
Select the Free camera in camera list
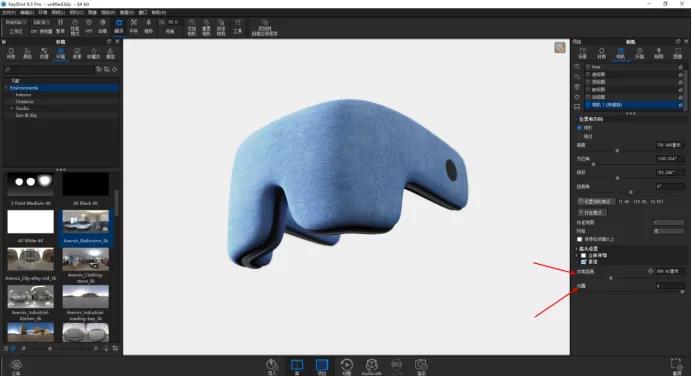(x=633, y=67)
